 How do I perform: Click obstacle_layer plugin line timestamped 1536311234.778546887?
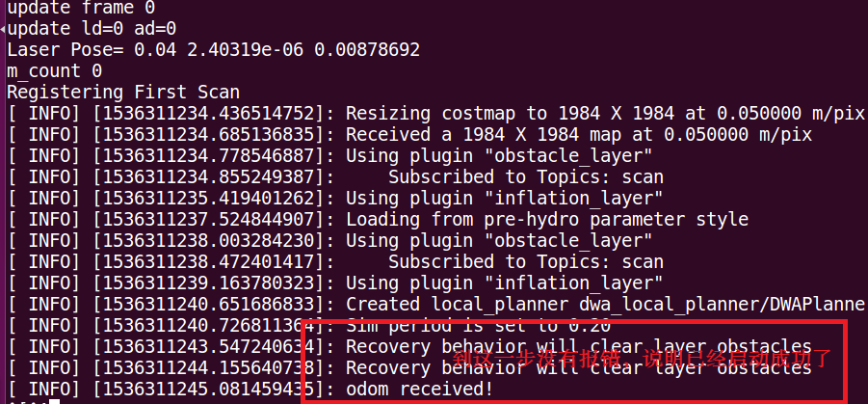[x=329, y=156]
